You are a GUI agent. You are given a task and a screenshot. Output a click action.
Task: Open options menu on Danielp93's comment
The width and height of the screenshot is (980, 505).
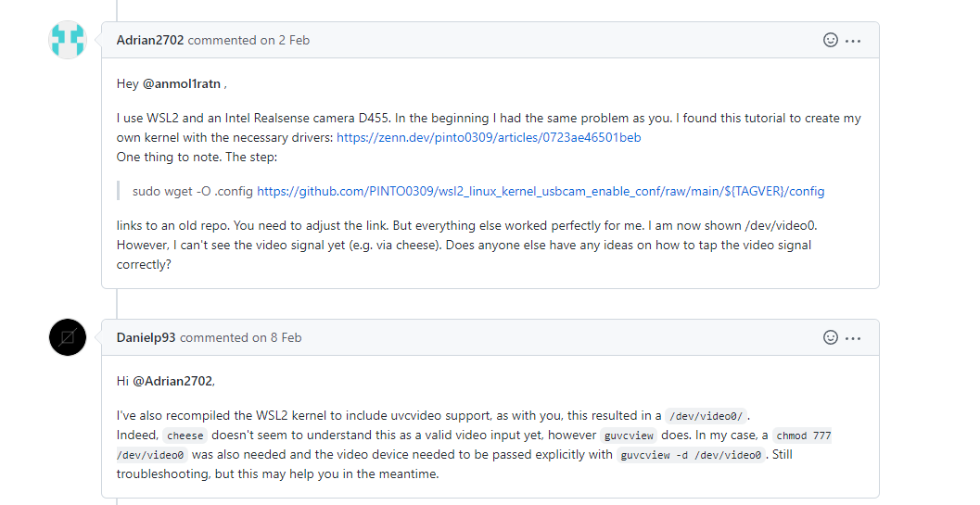[853, 338]
